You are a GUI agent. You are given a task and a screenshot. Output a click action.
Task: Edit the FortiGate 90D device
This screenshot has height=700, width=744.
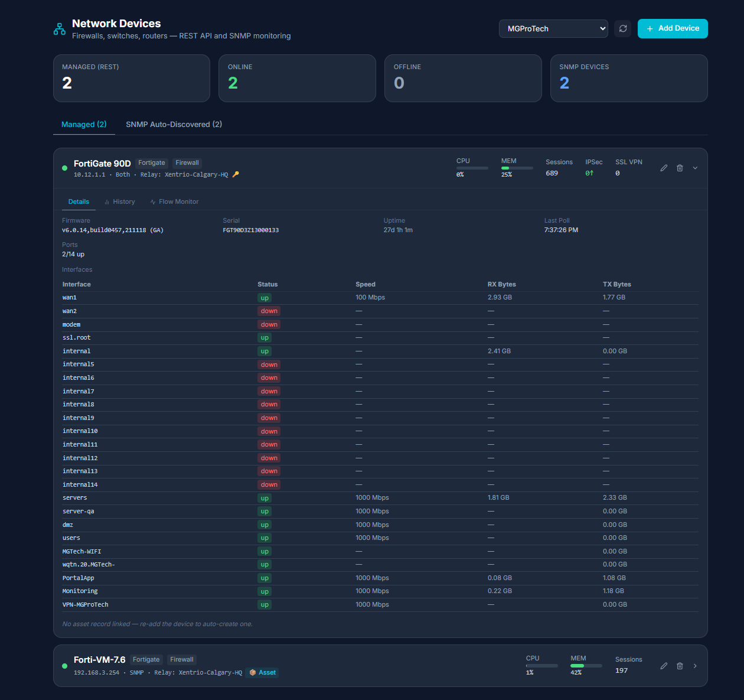pyautogui.click(x=664, y=168)
